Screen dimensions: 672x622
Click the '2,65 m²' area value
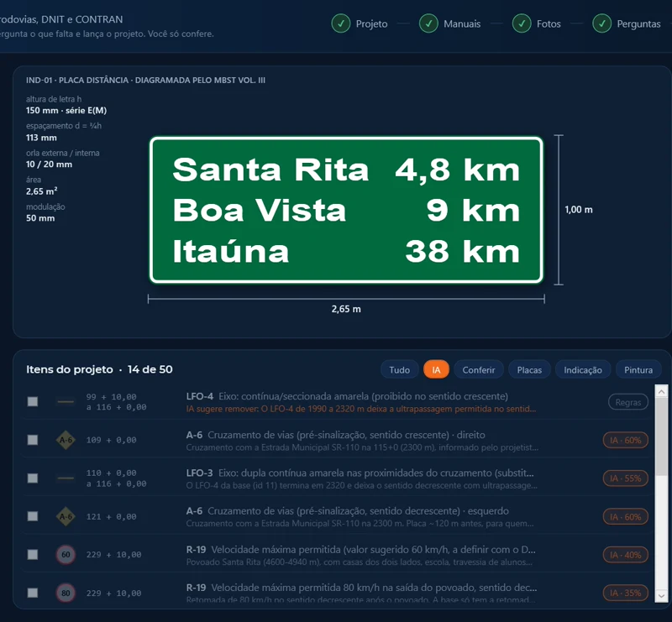(41, 191)
